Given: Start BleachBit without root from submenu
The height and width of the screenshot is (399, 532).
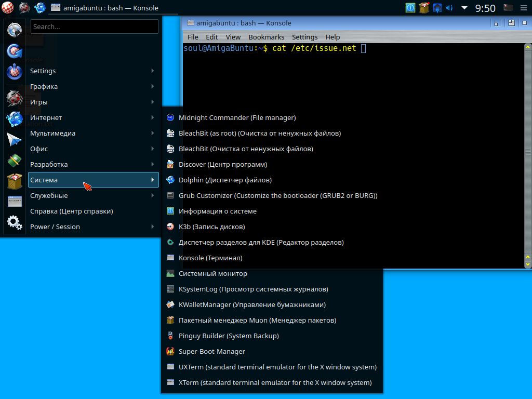Looking at the screenshot, I should point(272,149).
